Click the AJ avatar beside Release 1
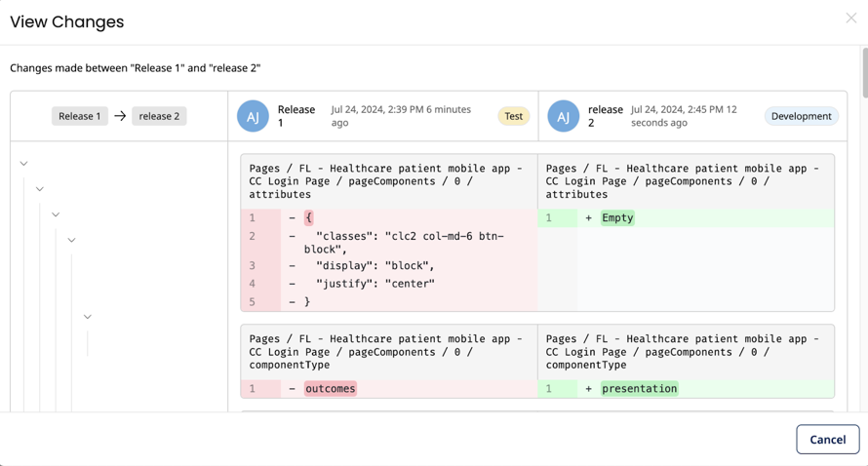This screenshot has width=868, height=466. tap(253, 116)
